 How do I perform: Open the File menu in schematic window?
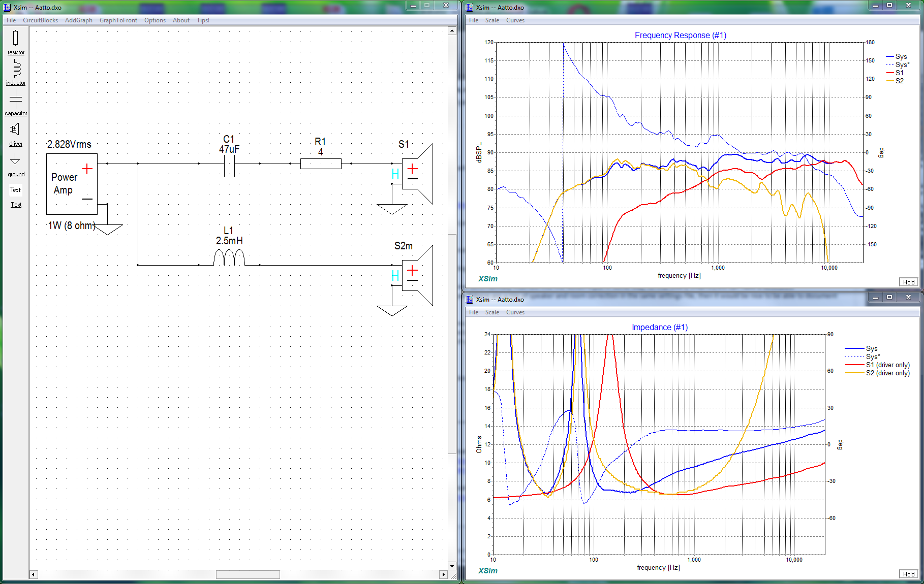11,20
